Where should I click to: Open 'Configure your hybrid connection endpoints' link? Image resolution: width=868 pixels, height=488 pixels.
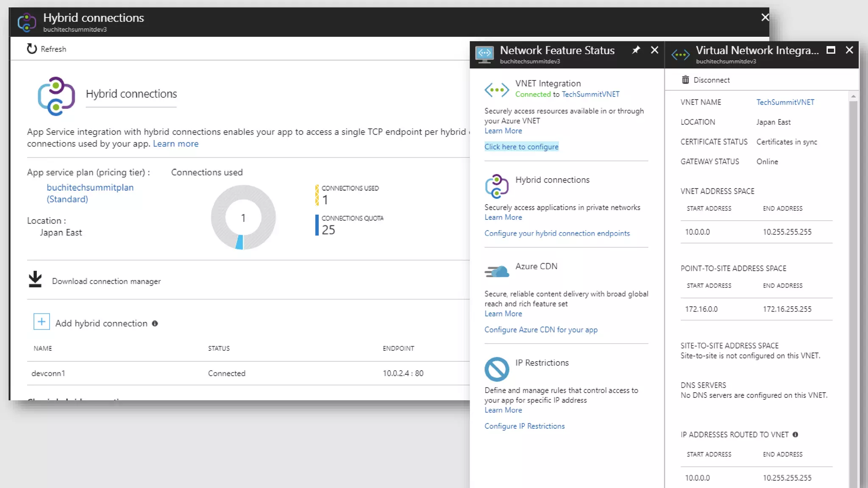click(557, 233)
